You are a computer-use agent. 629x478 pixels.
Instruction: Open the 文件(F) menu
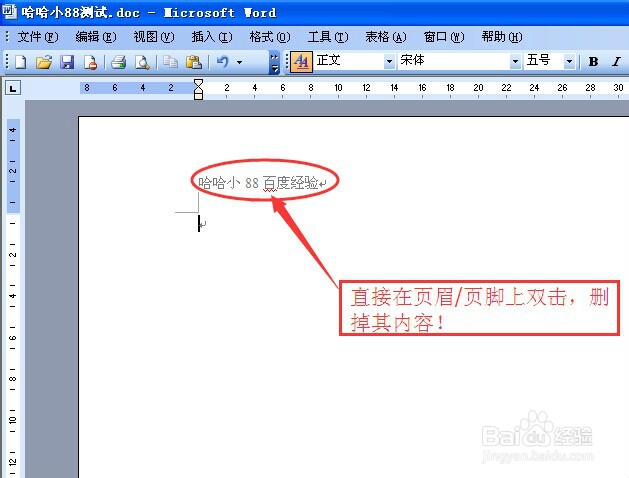tap(38, 37)
